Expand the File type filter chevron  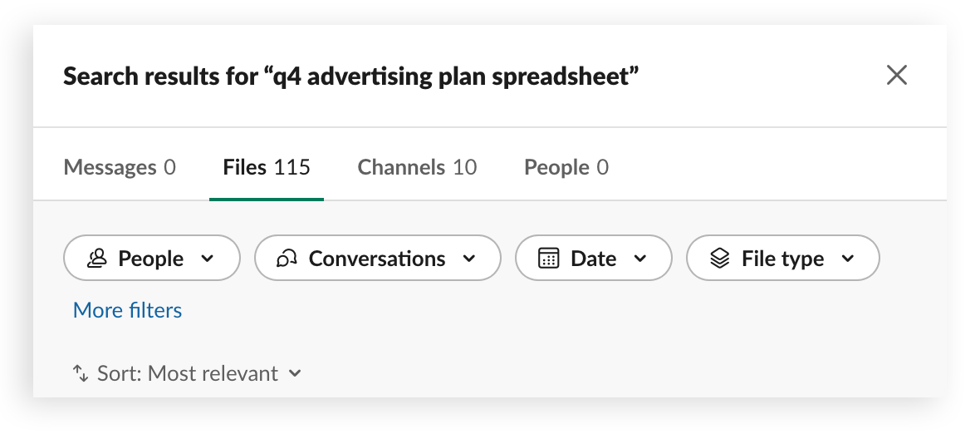pyautogui.click(x=848, y=259)
